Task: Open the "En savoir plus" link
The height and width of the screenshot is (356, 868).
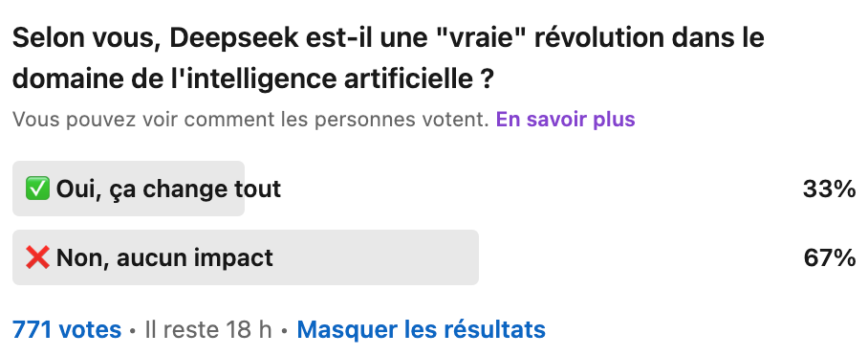Action: 565,120
